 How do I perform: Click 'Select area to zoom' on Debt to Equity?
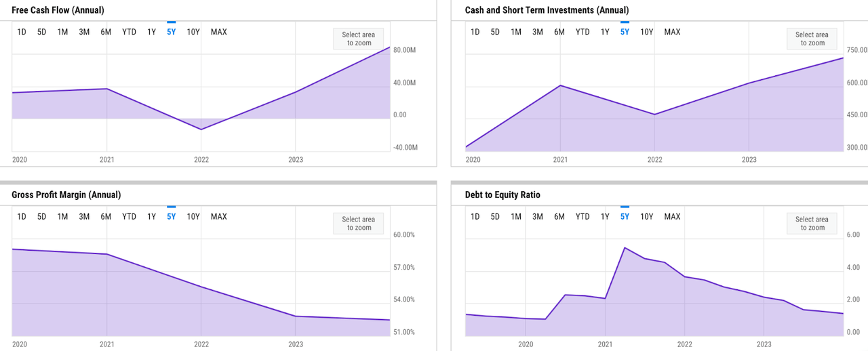812,224
